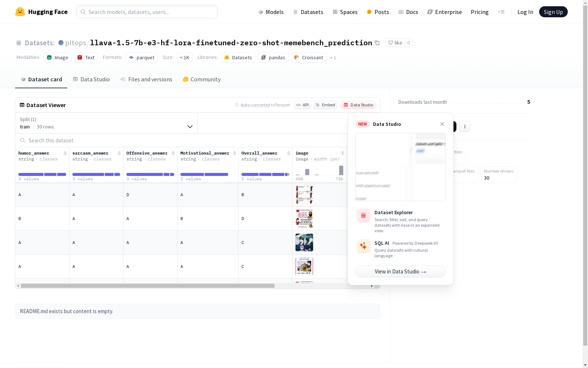Filter by the Text modality tag
The height and width of the screenshot is (368, 588).
pyautogui.click(x=86, y=57)
